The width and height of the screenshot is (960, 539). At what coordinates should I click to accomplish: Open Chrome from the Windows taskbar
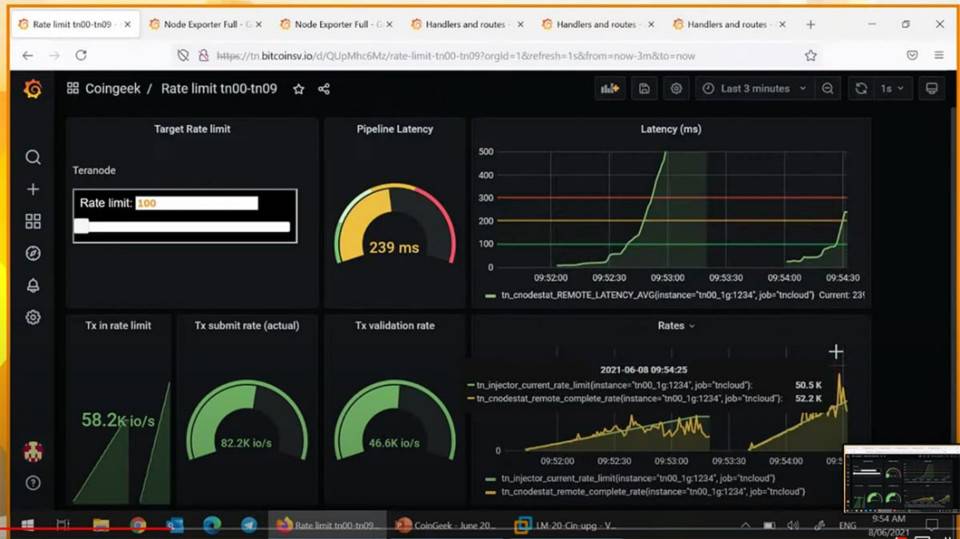[138, 525]
